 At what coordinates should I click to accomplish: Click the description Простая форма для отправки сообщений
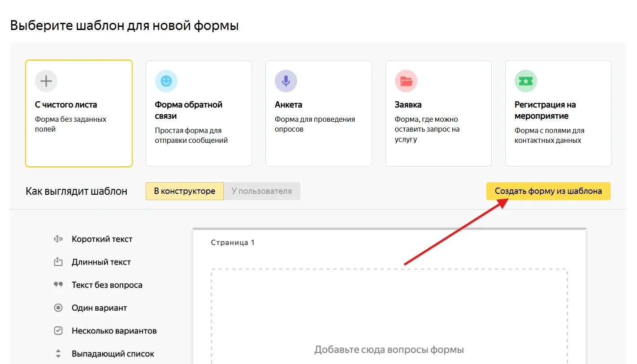coord(191,136)
